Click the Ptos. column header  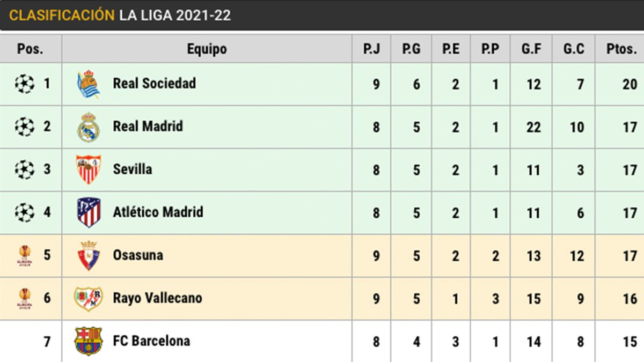[621, 49]
